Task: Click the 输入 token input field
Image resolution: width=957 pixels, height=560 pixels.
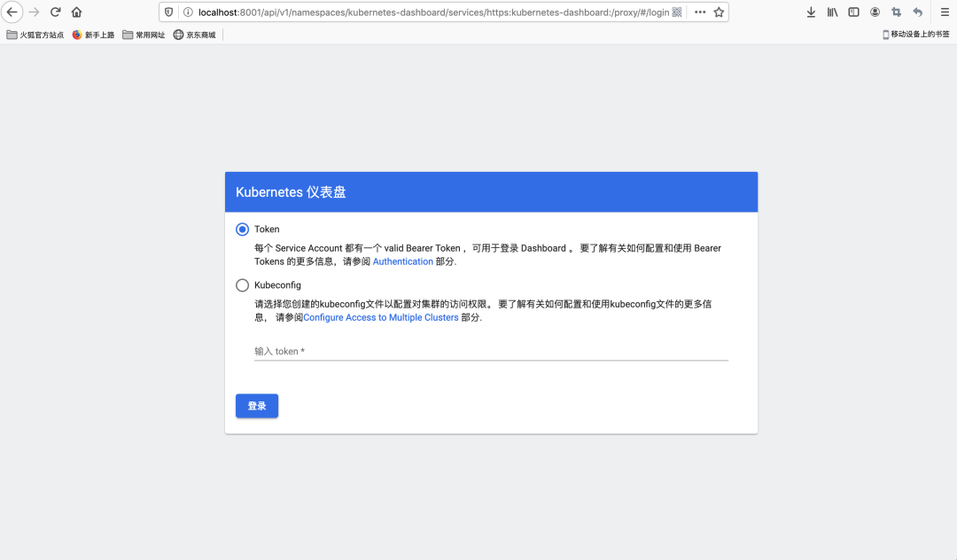Action: pyautogui.click(x=491, y=352)
